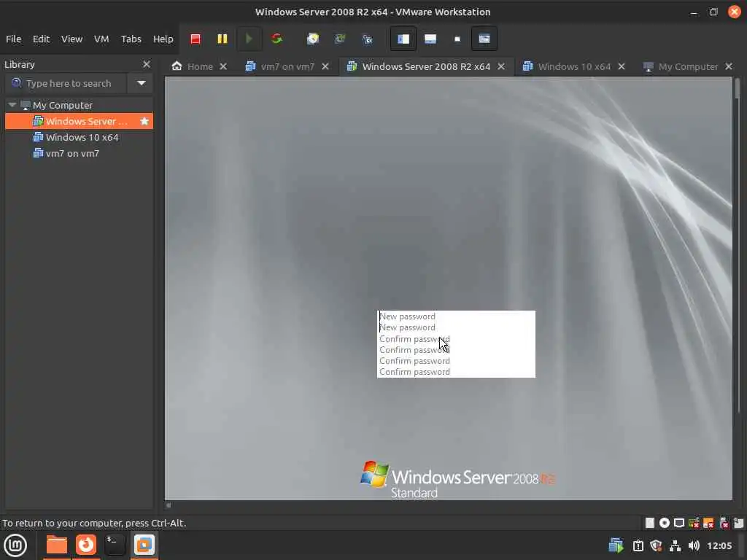This screenshot has height=560, width=747.
Task: Select vm7 on vm7 in the library
Action: tap(79, 153)
